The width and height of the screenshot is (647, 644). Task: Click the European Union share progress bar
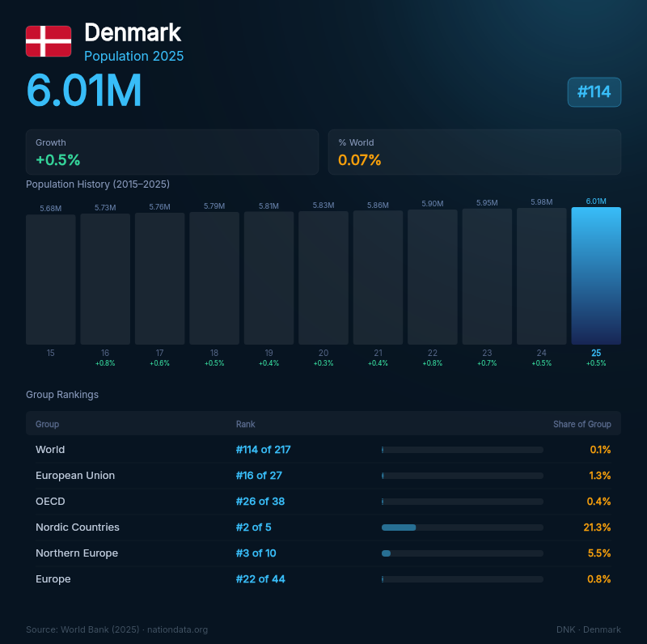pos(462,476)
